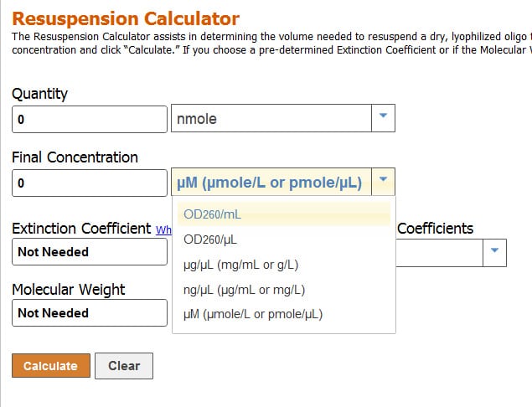Click the Final Concentration label

[75, 157]
